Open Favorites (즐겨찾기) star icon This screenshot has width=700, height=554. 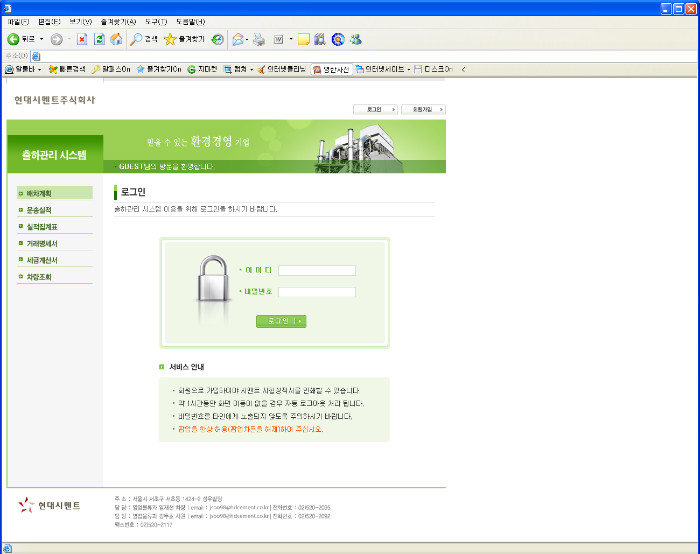184,39
